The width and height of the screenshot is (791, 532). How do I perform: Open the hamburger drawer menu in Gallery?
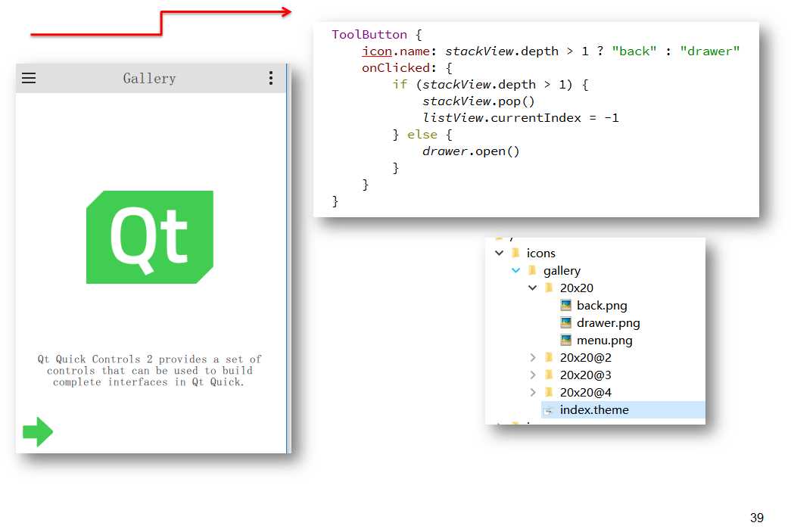29,78
